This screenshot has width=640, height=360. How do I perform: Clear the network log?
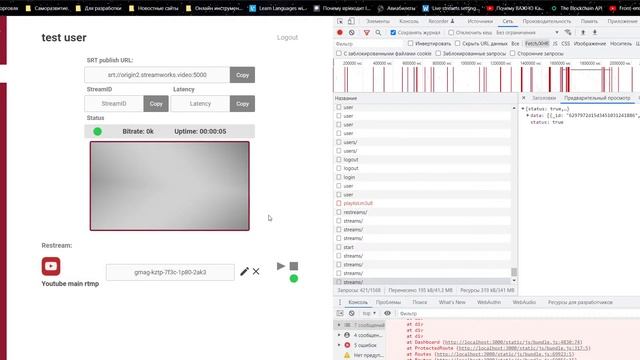coord(351,32)
